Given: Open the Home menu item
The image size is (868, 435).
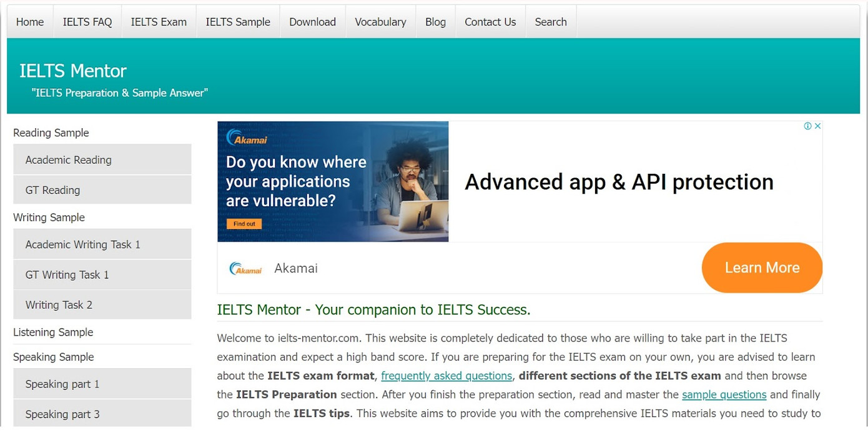Looking at the screenshot, I should pyautogui.click(x=30, y=22).
